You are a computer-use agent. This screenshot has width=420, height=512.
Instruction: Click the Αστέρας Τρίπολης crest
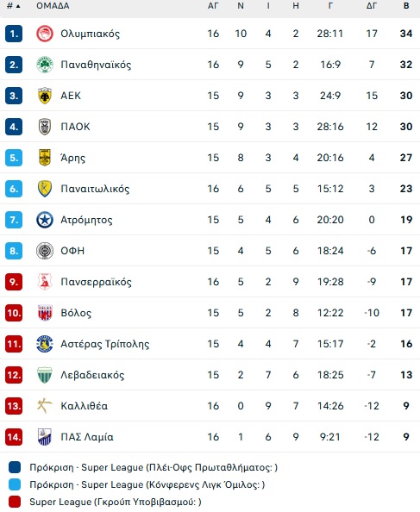[x=45, y=344]
